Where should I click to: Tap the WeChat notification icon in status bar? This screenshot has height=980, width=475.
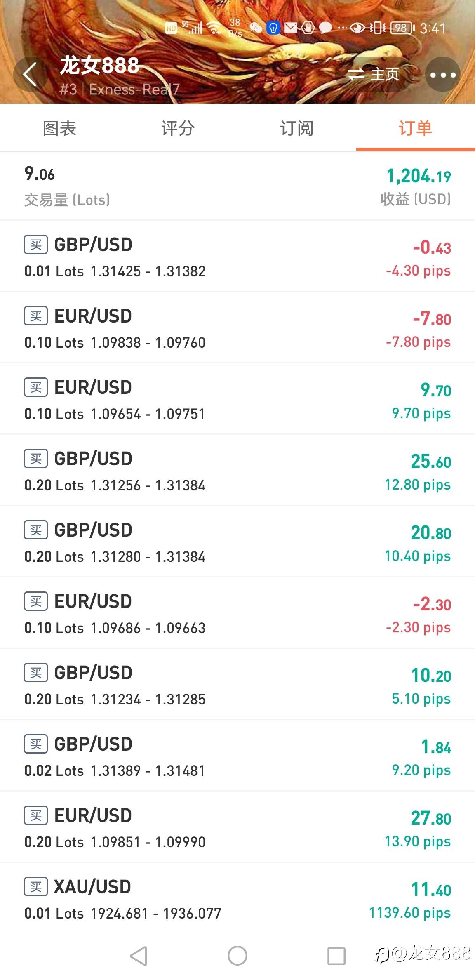click(x=256, y=28)
